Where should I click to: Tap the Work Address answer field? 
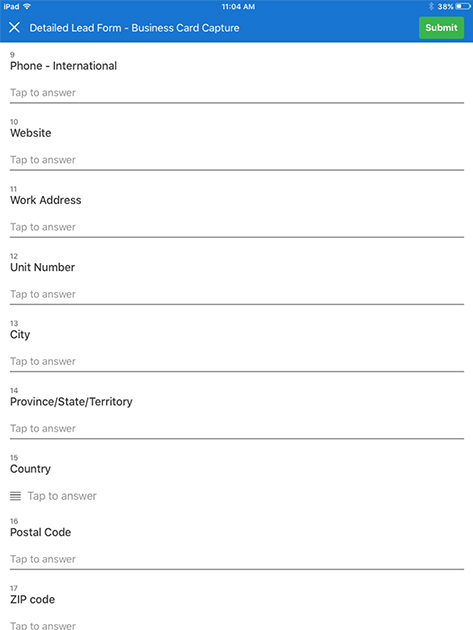coord(237,227)
